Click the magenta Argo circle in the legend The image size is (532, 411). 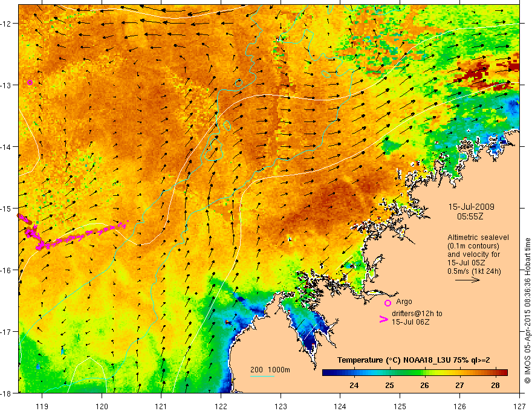[x=388, y=303]
